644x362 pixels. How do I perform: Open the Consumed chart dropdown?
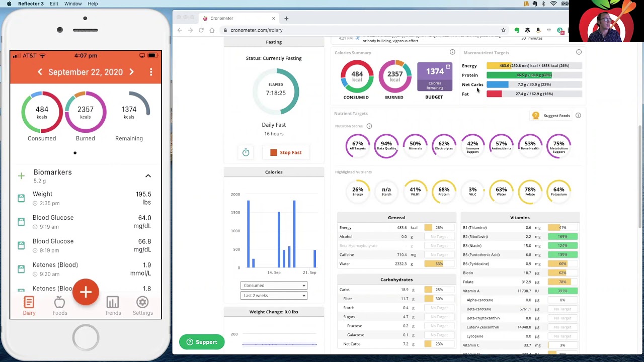274,285
